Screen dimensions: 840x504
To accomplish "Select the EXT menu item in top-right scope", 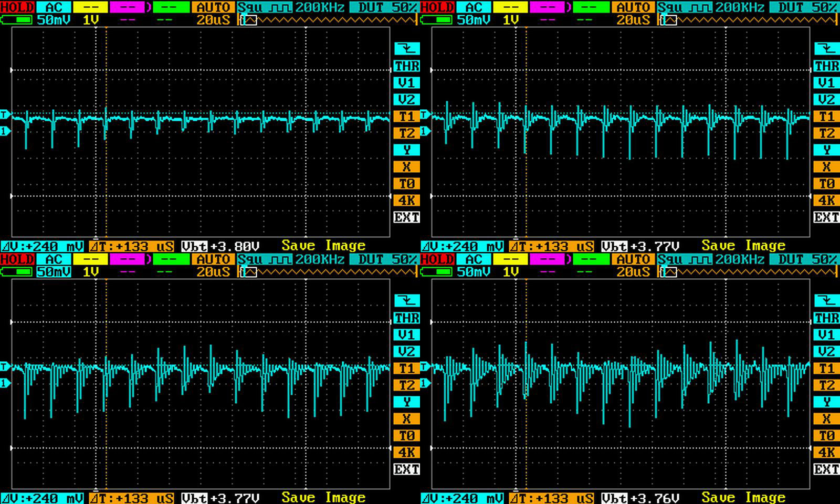I will pyautogui.click(x=826, y=217).
